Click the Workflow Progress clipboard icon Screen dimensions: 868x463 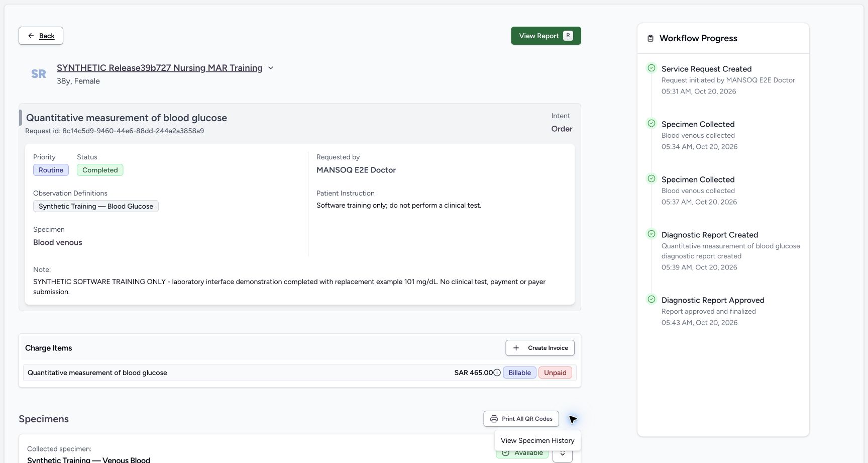point(650,38)
